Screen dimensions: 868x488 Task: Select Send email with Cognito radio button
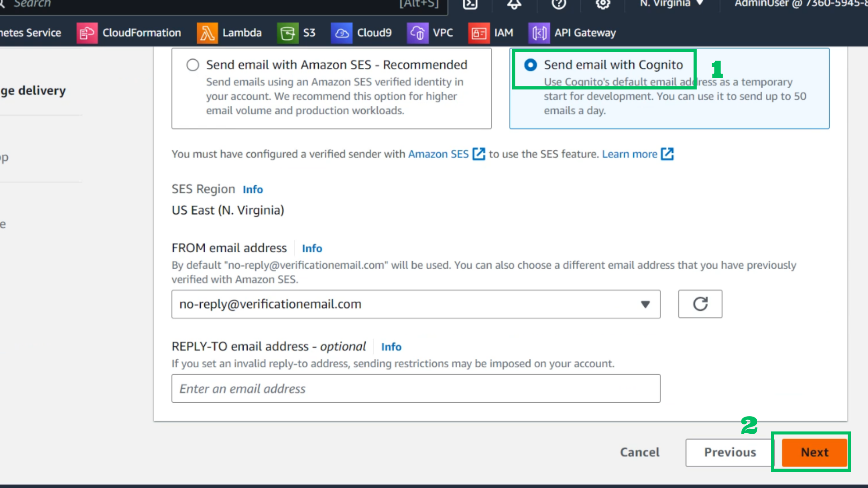(x=530, y=65)
